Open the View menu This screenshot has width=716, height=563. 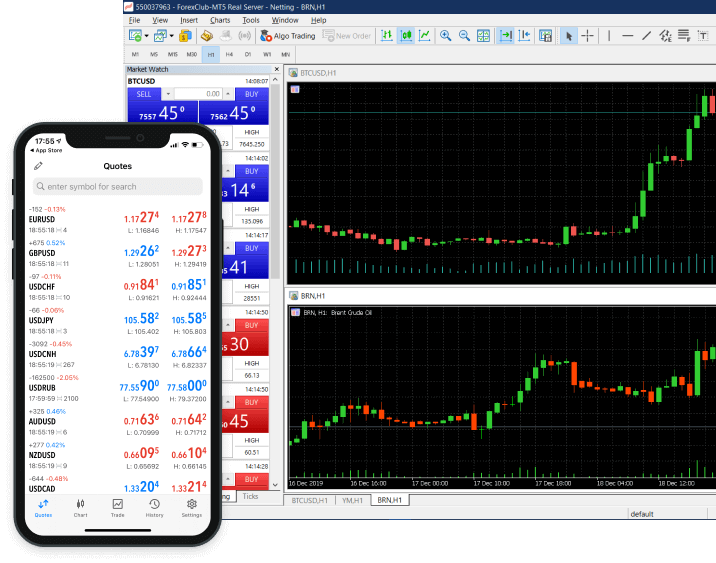pos(160,20)
